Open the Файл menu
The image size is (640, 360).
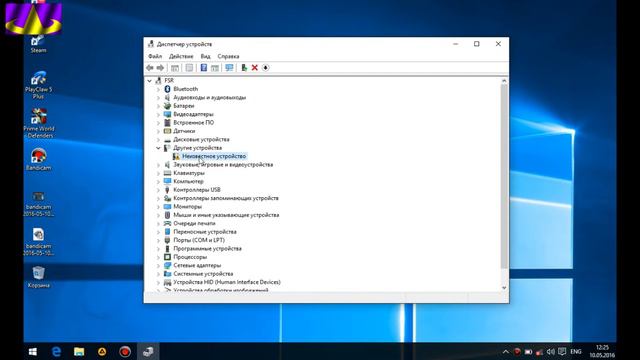coord(155,56)
